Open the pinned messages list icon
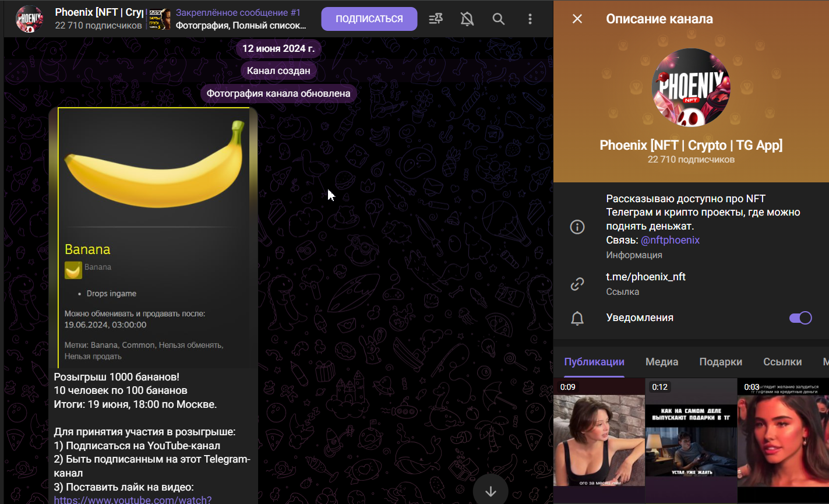 (x=436, y=19)
